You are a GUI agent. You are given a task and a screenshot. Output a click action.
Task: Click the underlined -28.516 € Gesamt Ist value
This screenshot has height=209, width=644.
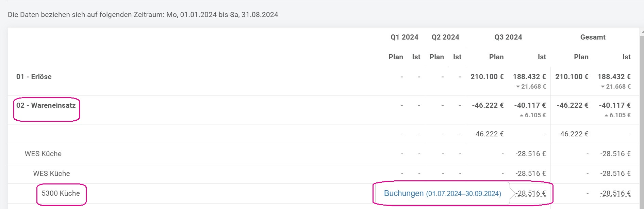(x=615, y=193)
